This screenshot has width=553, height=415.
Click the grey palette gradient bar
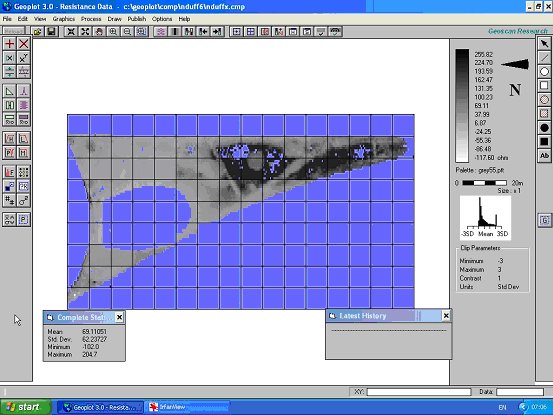coord(462,106)
